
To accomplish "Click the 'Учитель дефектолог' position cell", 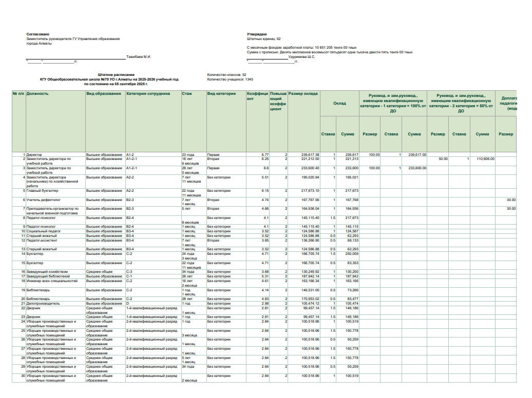I will tap(43, 200).
